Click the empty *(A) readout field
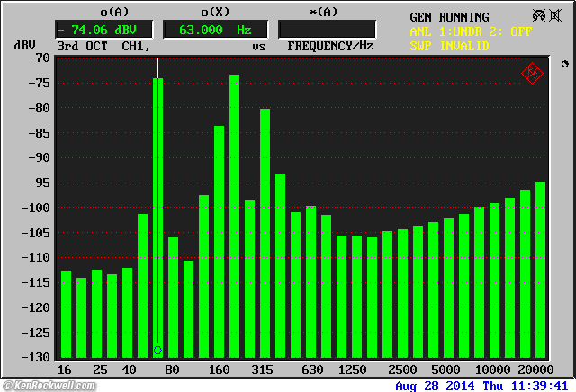The image size is (576, 392). click(327, 30)
